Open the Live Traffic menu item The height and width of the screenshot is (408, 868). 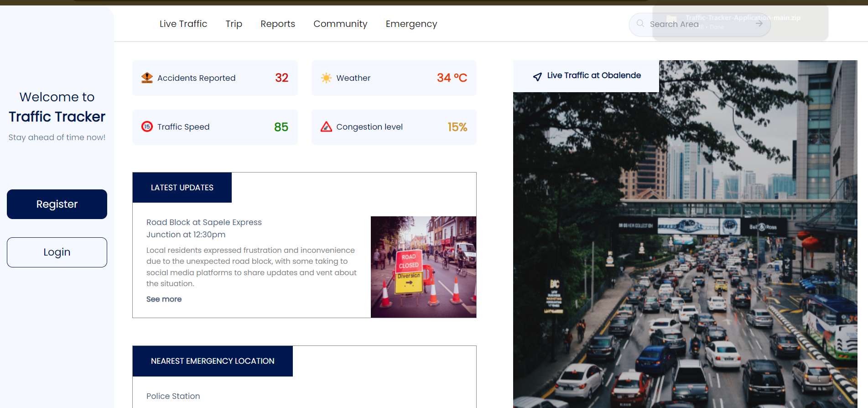pos(183,24)
